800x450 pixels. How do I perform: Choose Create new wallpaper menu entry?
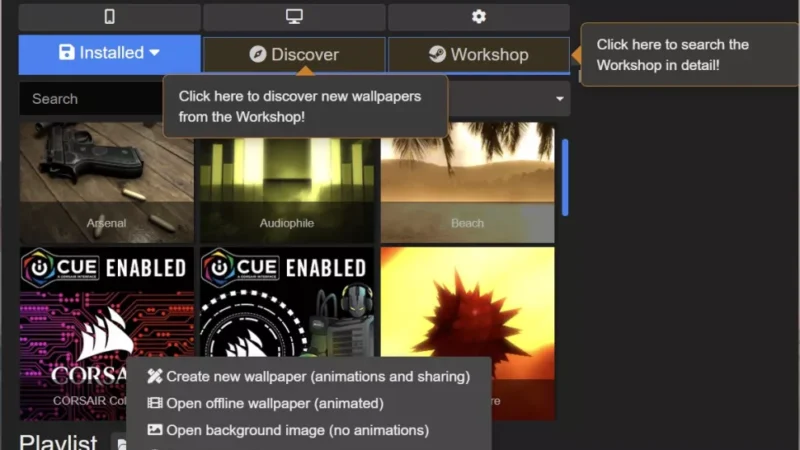(317, 377)
